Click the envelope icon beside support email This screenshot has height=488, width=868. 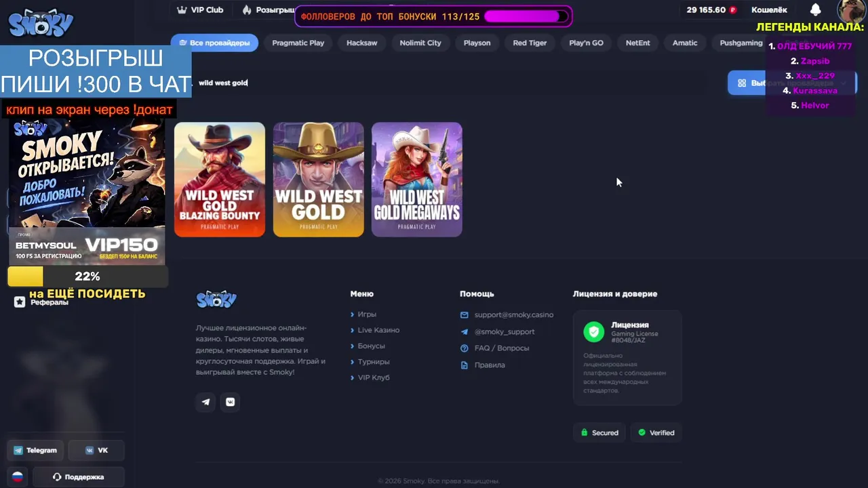[465, 315]
